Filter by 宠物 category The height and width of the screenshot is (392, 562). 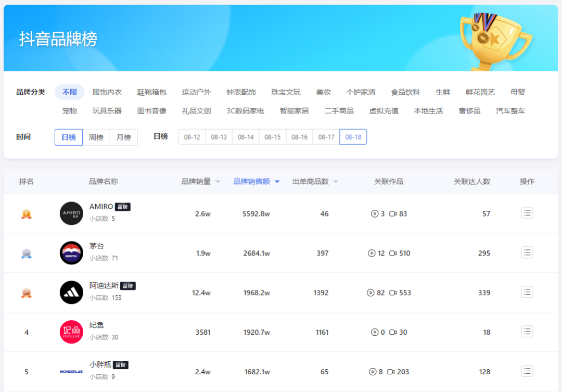(70, 111)
